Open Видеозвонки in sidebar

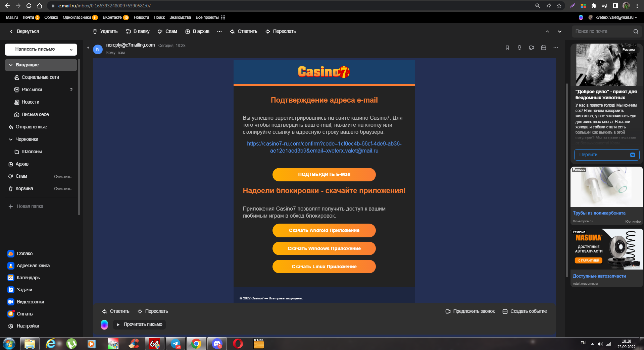point(26,302)
